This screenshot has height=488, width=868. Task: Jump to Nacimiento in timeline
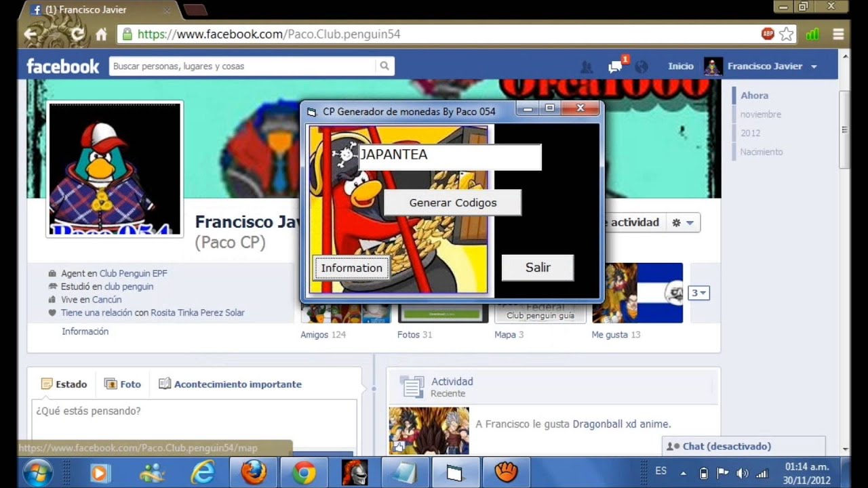click(761, 152)
